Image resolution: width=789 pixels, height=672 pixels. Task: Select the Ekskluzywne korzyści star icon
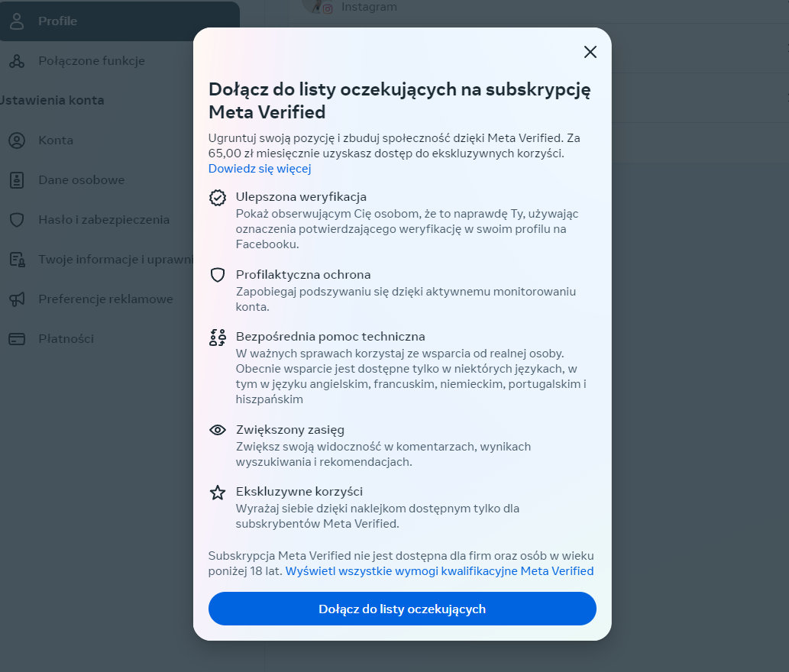[x=218, y=492]
